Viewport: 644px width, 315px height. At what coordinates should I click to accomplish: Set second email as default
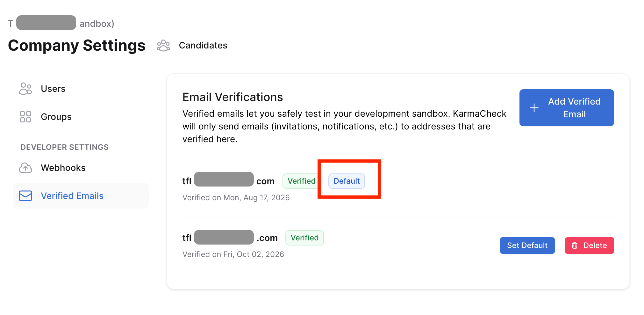point(527,245)
